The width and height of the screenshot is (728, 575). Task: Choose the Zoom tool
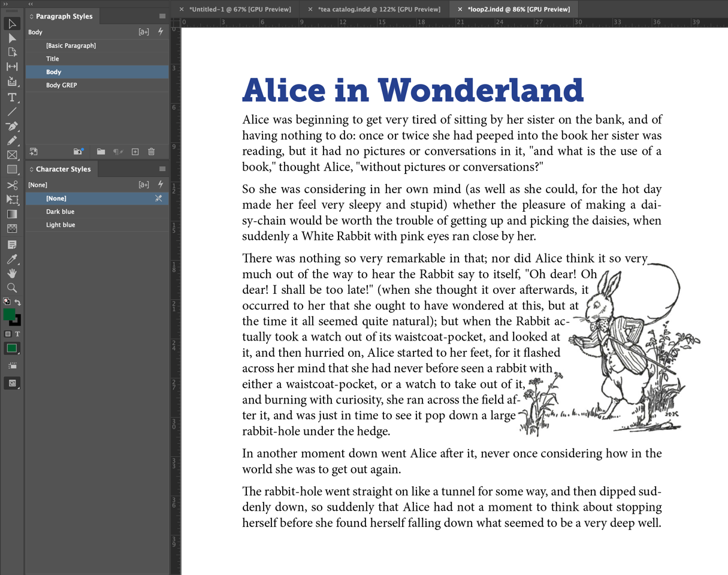click(x=12, y=288)
